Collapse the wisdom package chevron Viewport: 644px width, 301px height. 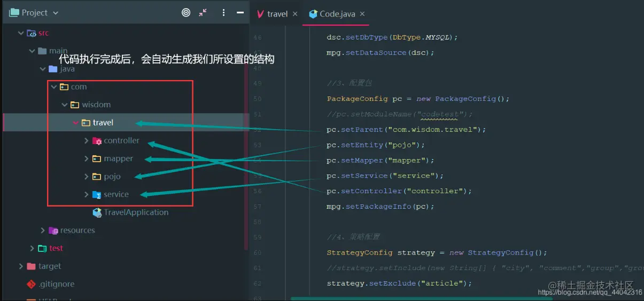click(65, 105)
